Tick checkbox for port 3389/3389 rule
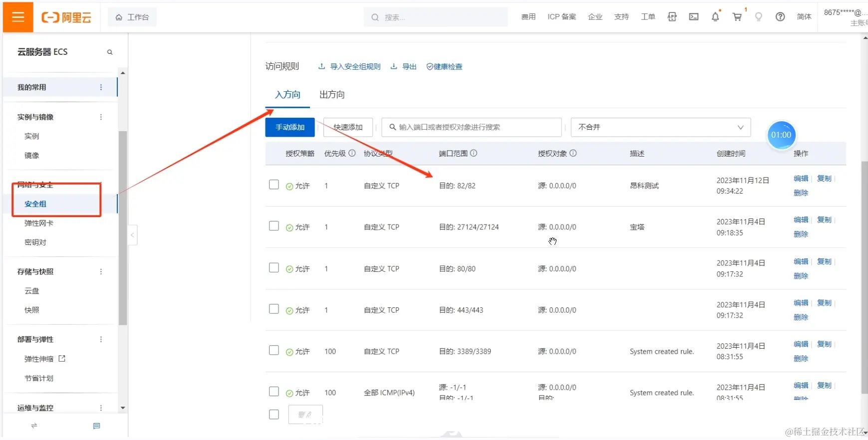868x440 pixels. coord(274,350)
